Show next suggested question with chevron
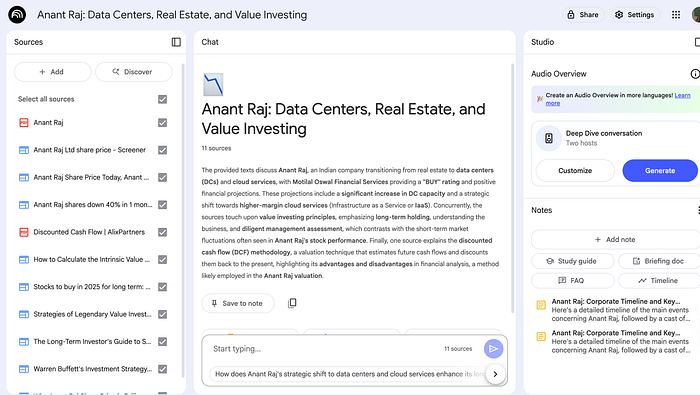 (495, 374)
